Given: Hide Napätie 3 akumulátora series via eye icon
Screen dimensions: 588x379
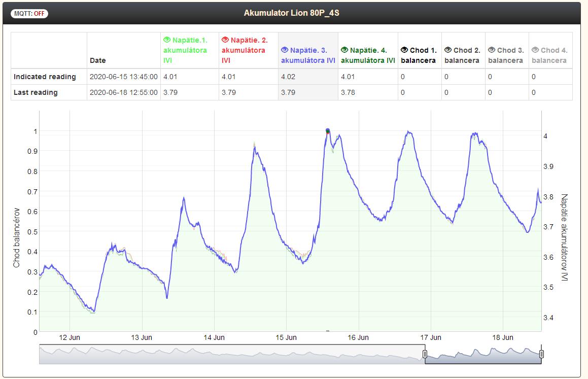Looking at the screenshot, I should coord(285,50).
